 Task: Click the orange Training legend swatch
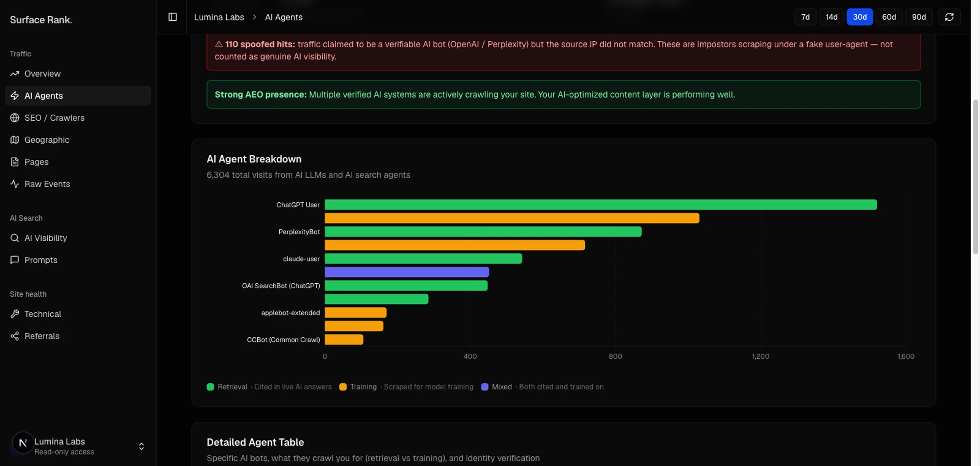pos(343,387)
